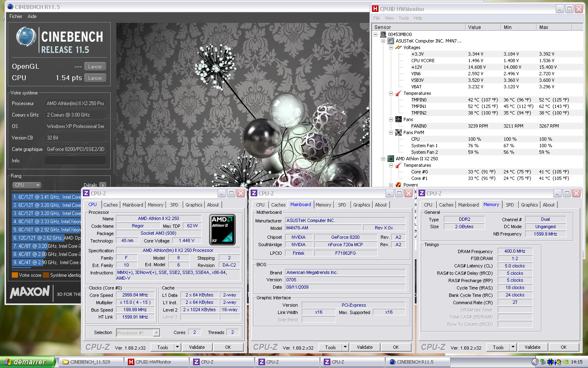
Task: Open Graphics tab in Mainboard CPU-Z window
Action: [362, 205]
